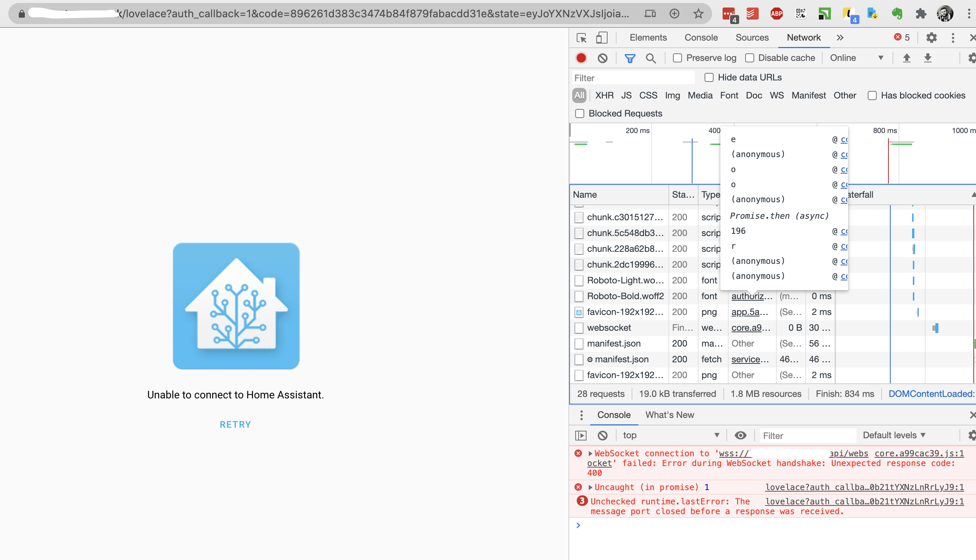
Task: Open the Online throttling dropdown
Action: click(x=856, y=58)
